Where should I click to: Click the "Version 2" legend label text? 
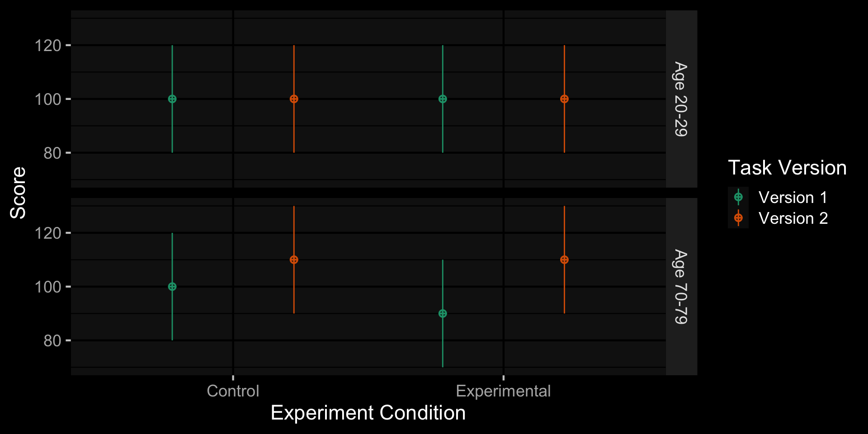click(793, 218)
